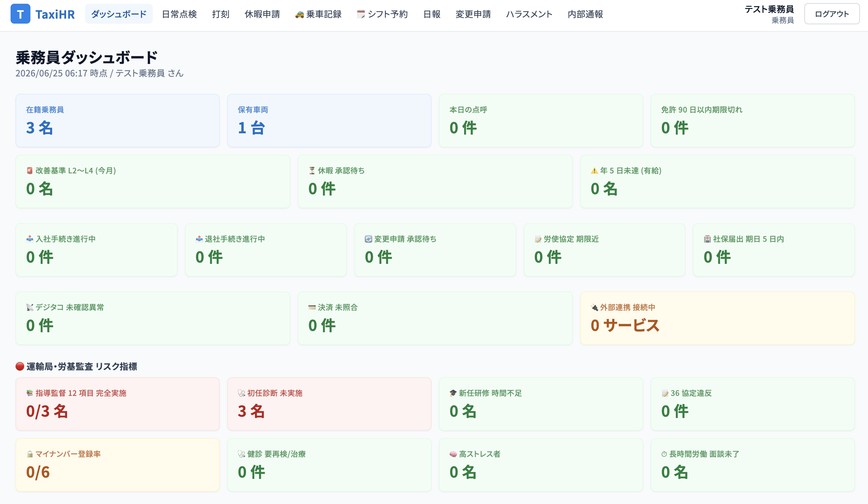Click the clock icon on 長時間労働 面談未了 card
Viewport: 868px width, 504px height.
click(664, 454)
